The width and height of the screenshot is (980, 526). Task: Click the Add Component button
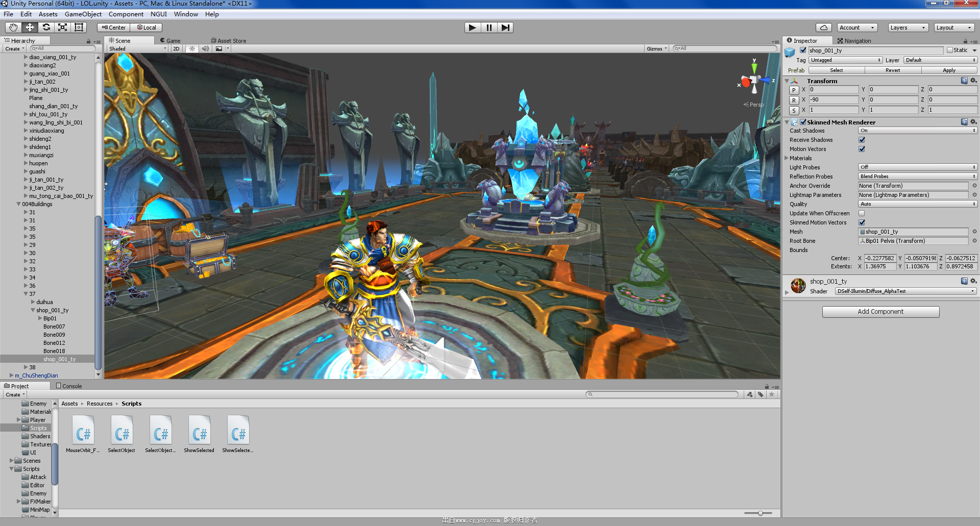click(x=880, y=312)
